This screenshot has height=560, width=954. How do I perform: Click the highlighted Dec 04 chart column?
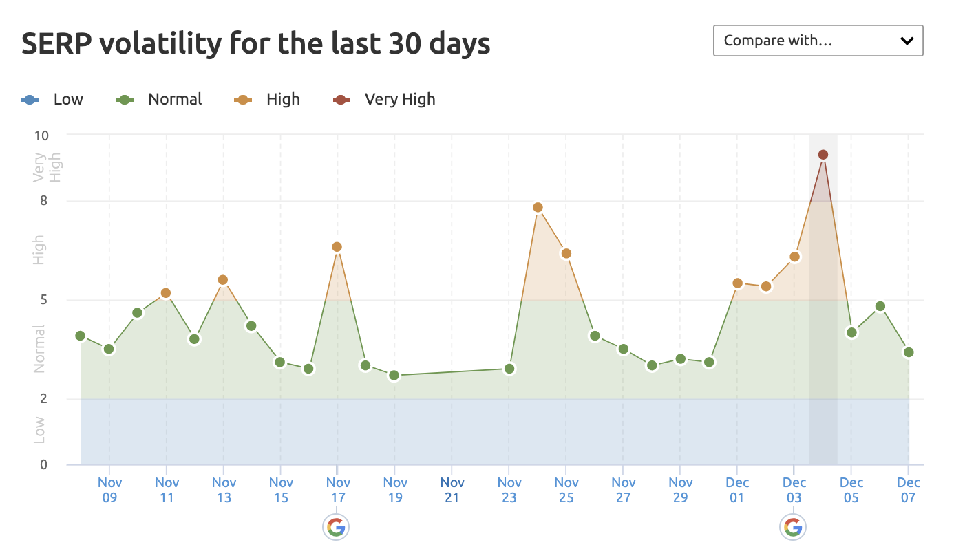823,296
